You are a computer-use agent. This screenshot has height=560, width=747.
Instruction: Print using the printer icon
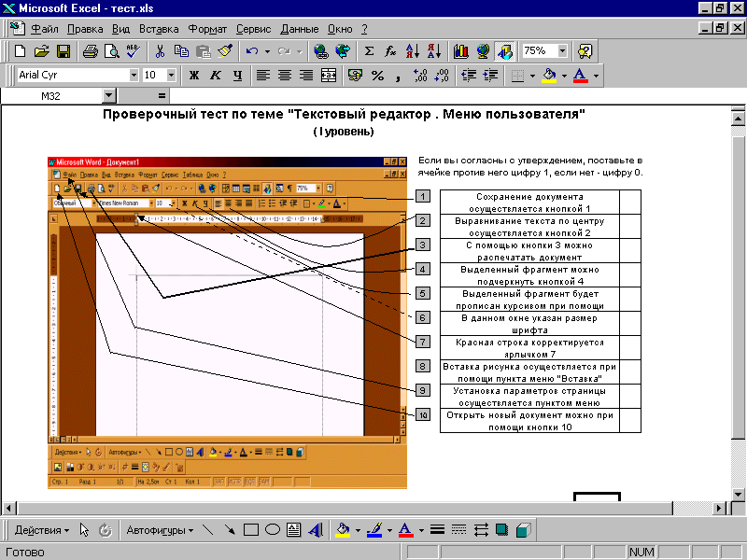[x=90, y=51]
